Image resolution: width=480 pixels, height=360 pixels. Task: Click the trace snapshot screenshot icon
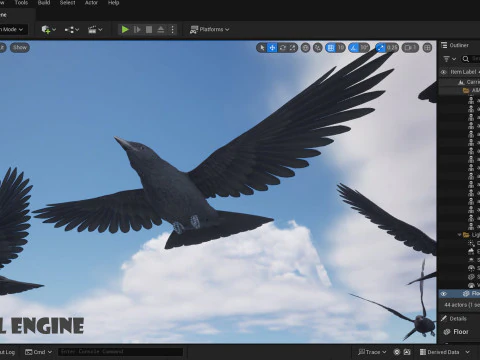[407, 352]
